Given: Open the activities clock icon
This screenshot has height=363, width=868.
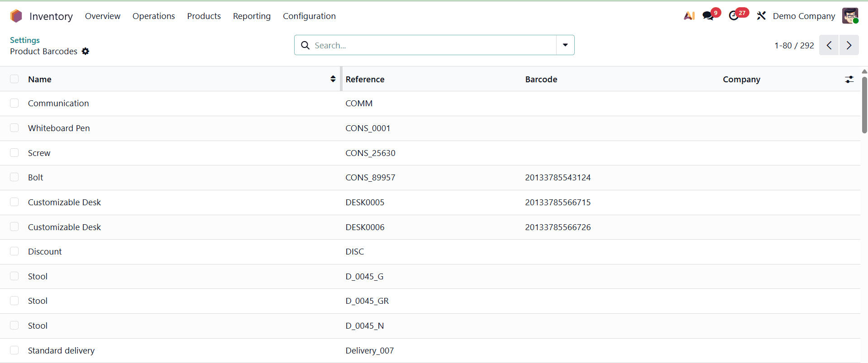Looking at the screenshot, I should 734,16.
